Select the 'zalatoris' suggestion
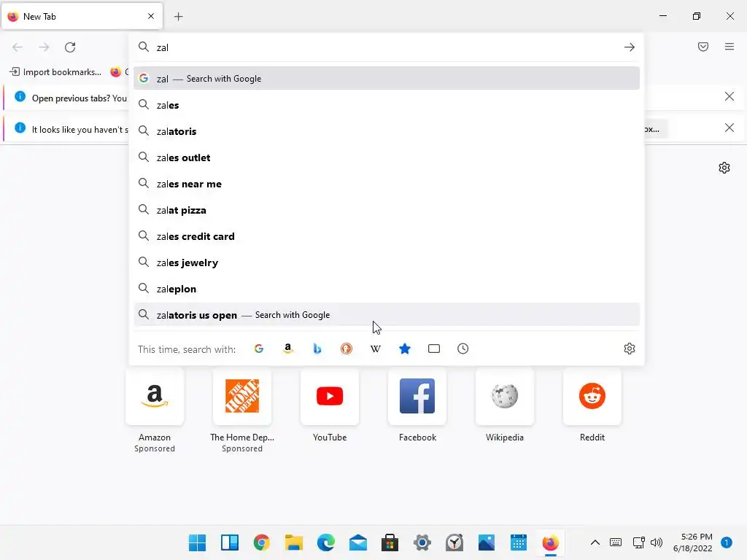 (387, 131)
